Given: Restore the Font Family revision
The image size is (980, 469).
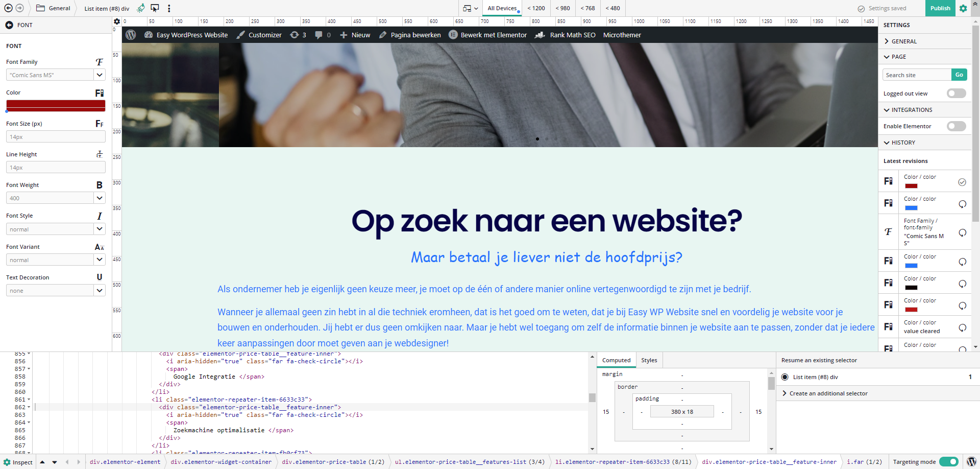Looking at the screenshot, I should (962, 232).
